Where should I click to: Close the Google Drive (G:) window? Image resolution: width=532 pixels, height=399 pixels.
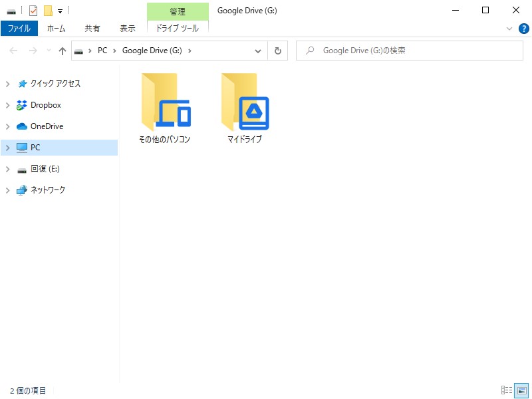(x=516, y=11)
